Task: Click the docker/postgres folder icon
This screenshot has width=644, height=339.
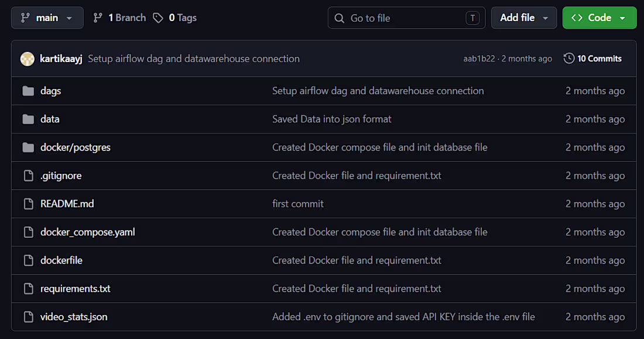Action: [x=28, y=148]
